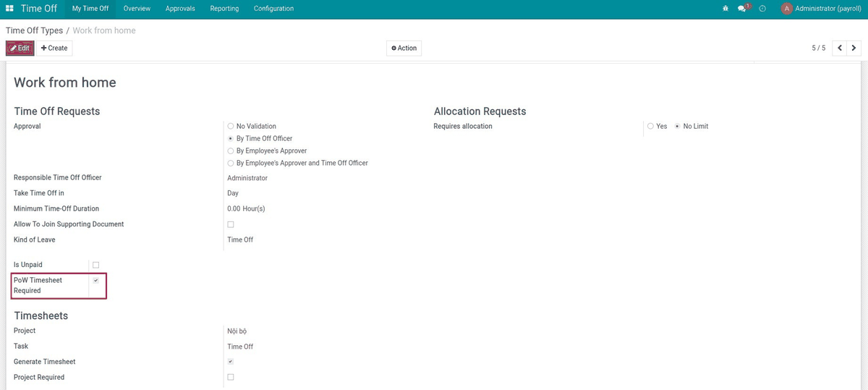The height and width of the screenshot is (390, 868).
Task: Click the Time Off Requests heading
Action: 57,111
